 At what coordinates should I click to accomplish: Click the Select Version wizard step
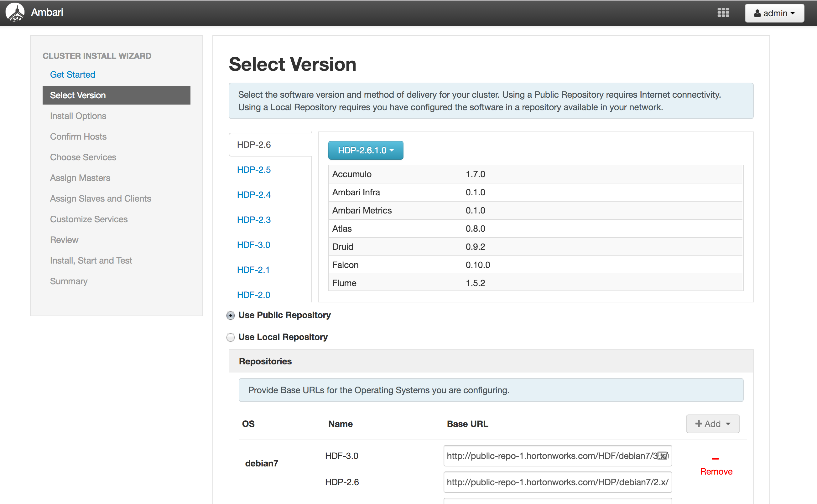(117, 95)
